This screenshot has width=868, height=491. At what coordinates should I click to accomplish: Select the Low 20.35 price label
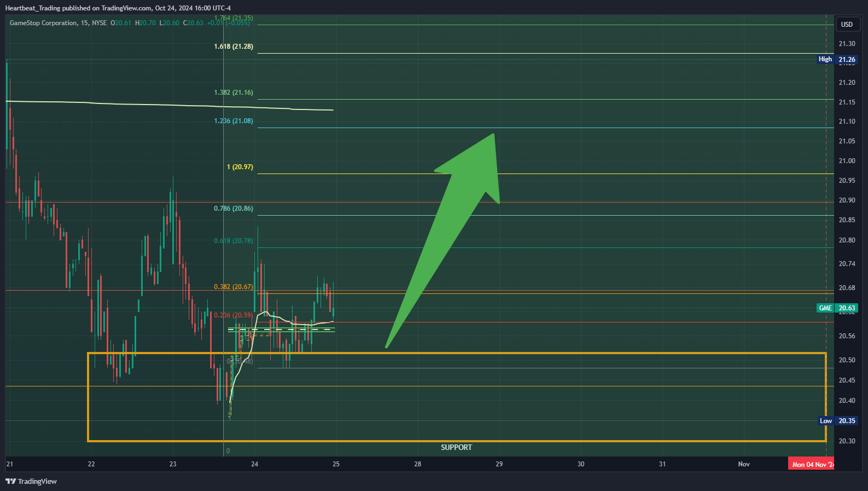pos(838,421)
